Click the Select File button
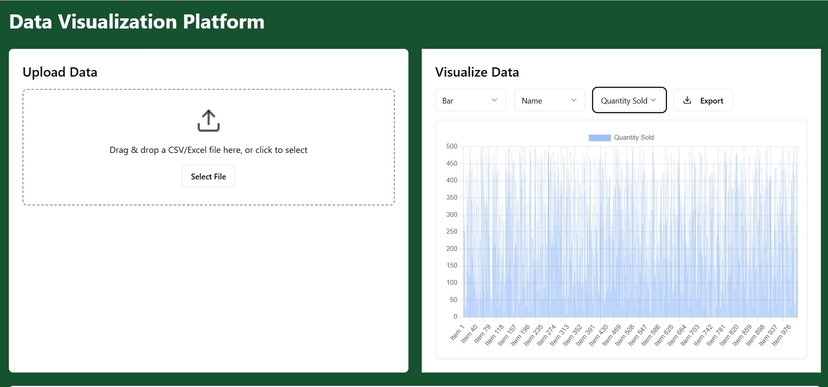828x387 pixels. 209,176
